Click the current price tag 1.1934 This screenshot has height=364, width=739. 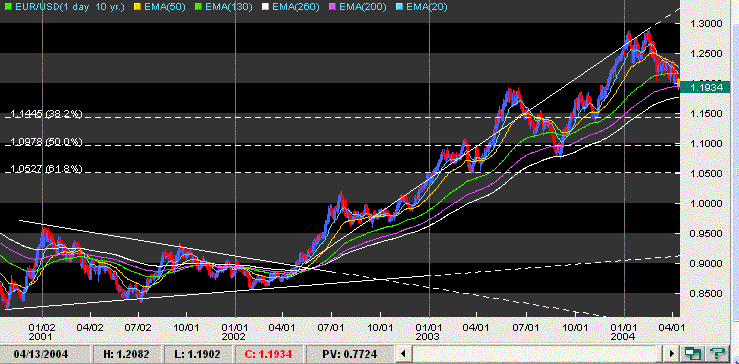pos(706,88)
